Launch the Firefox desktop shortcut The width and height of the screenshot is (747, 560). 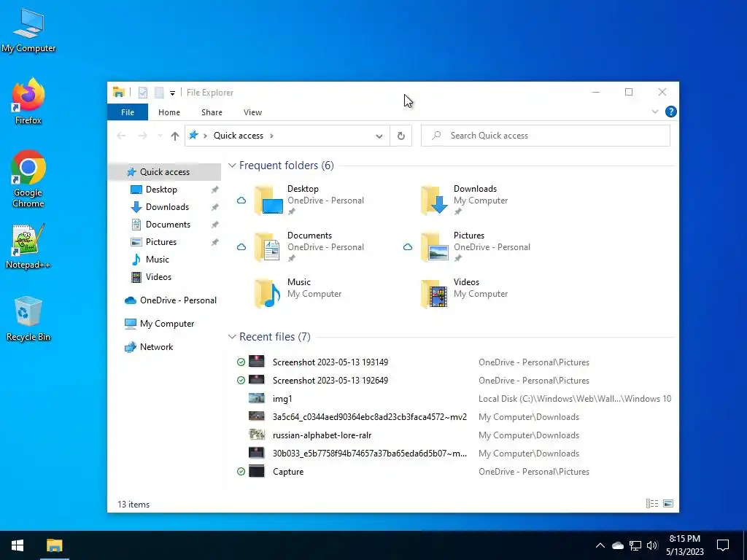[x=28, y=101]
